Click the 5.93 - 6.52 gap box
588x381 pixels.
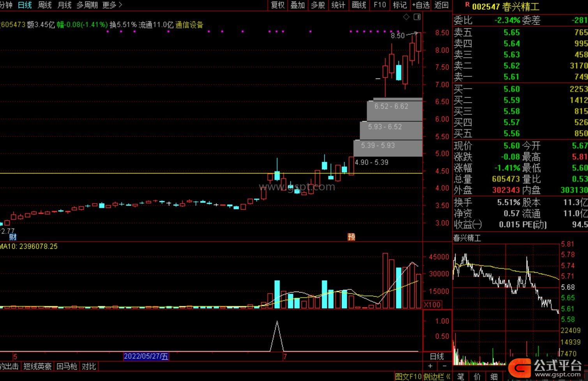(391, 131)
